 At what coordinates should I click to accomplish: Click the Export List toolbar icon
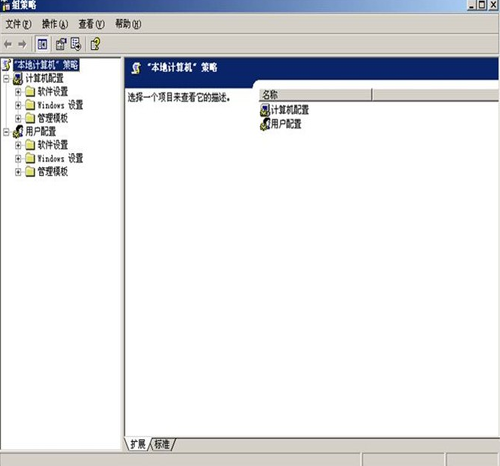[76, 44]
